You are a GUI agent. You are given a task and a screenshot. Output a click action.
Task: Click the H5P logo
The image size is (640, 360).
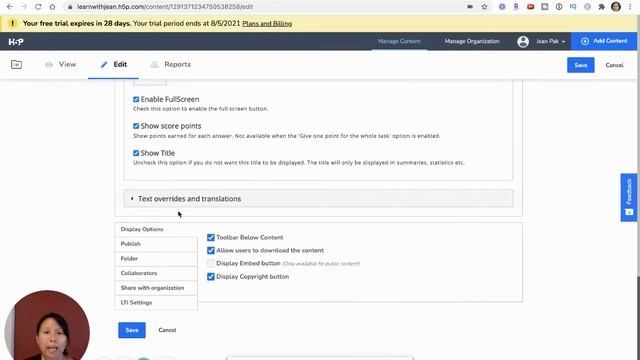16,42
